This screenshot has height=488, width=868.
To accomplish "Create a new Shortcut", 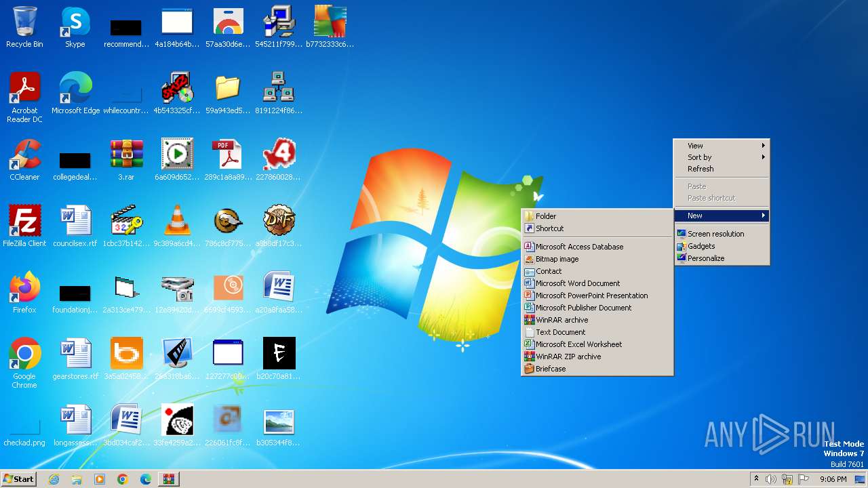I will pos(597,228).
